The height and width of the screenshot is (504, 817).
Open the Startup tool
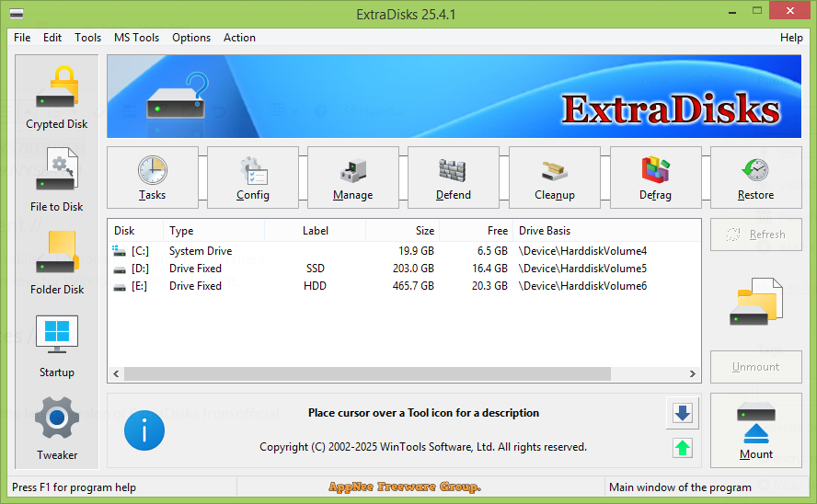click(57, 346)
